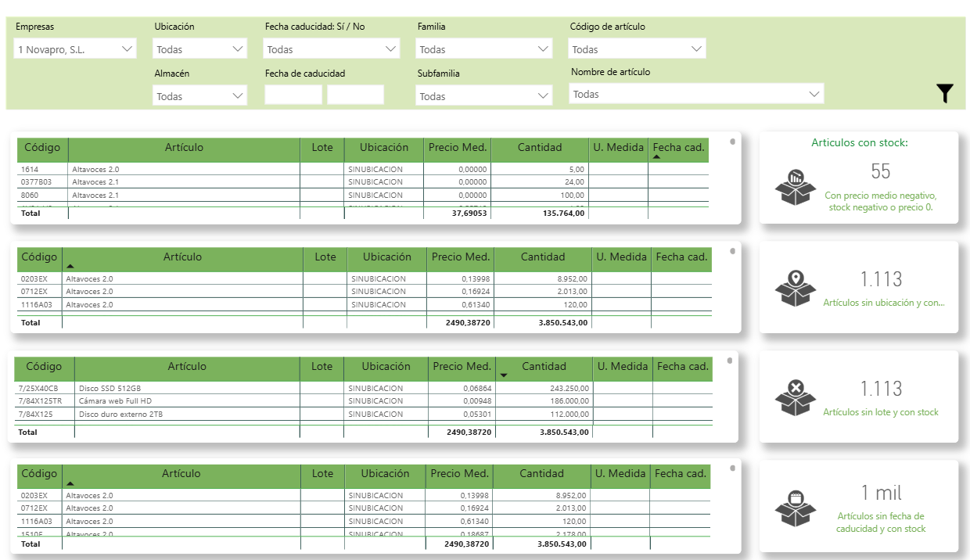The image size is (970, 560).
Task: Expand the Ubicación dropdown
Action: point(200,49)
